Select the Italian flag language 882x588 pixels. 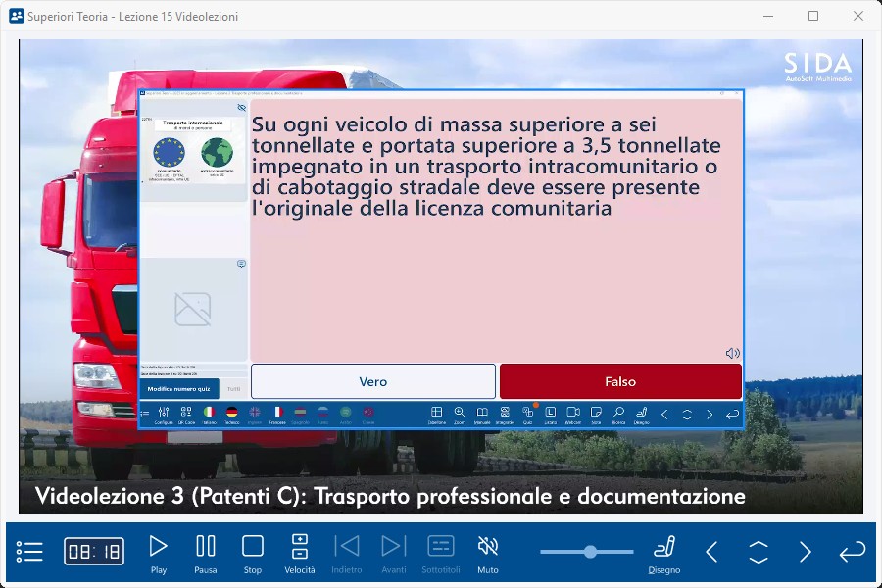point(209,414)
